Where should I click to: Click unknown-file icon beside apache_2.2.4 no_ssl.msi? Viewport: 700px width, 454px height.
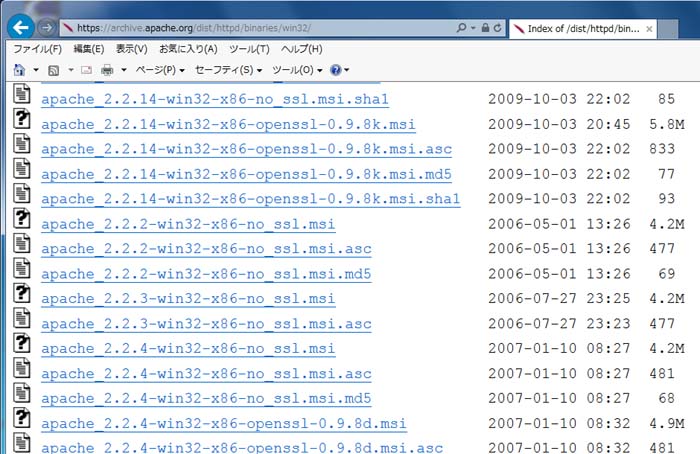21,343
